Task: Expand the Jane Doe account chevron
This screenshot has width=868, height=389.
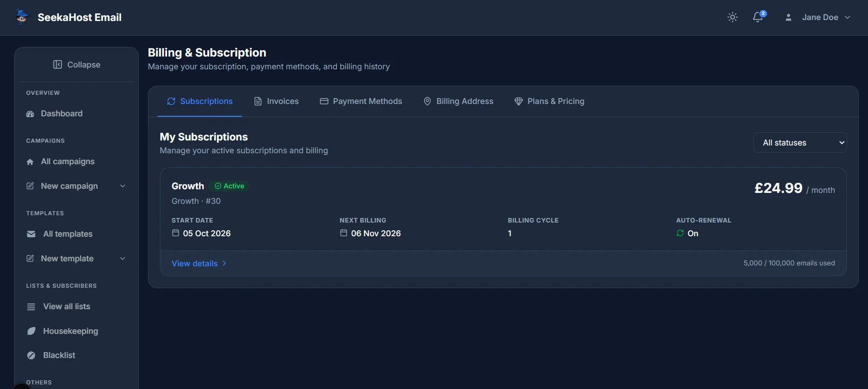Action: (847, 17)
